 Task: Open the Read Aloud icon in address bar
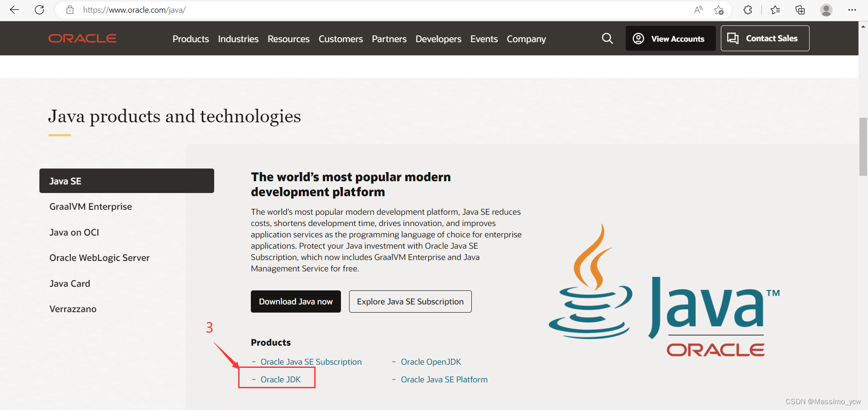(699, 10)
